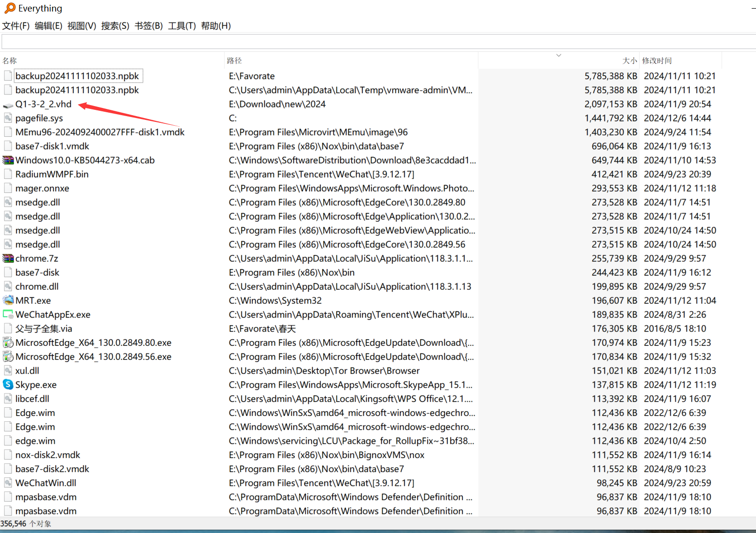The width and height of the screenshot is (756, 533).
Task: Sort by the 修改时间 column header
Action: 657,60
